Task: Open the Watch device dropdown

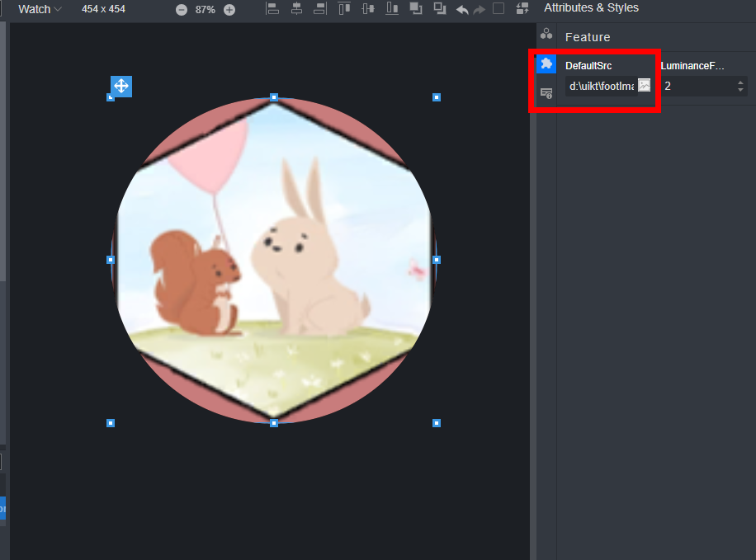Action: [40, 9]
